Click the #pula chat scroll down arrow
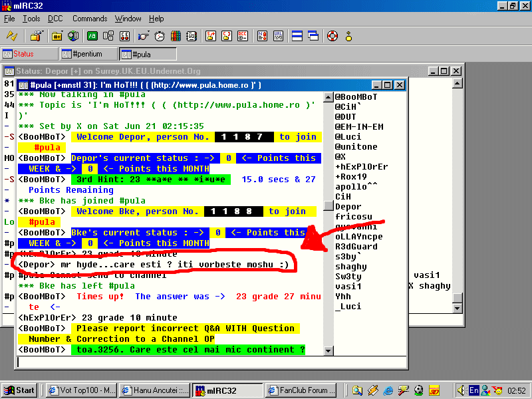This screenshot has height=399, width=532. pos(328,350)
